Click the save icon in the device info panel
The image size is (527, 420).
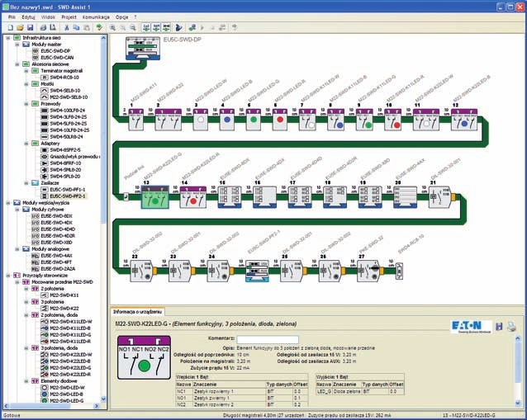click(499, 326)
